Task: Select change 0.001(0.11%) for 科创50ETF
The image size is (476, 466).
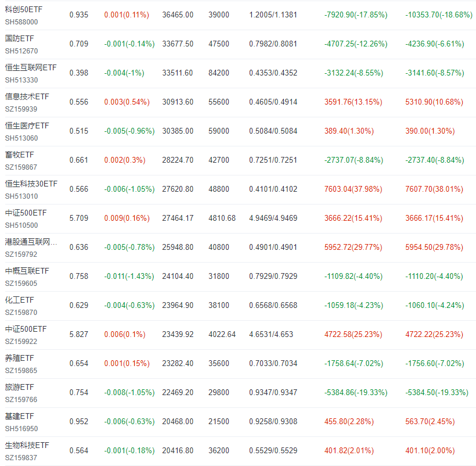Action: (127, 15)
